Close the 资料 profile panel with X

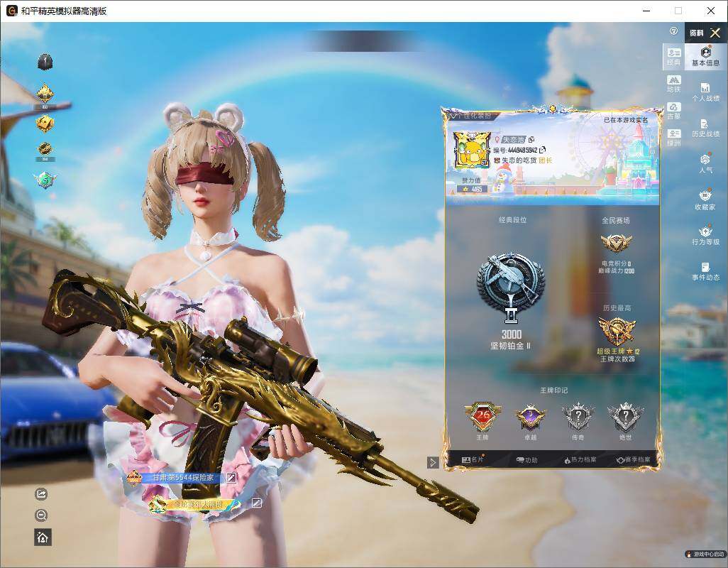coord(715,33)
